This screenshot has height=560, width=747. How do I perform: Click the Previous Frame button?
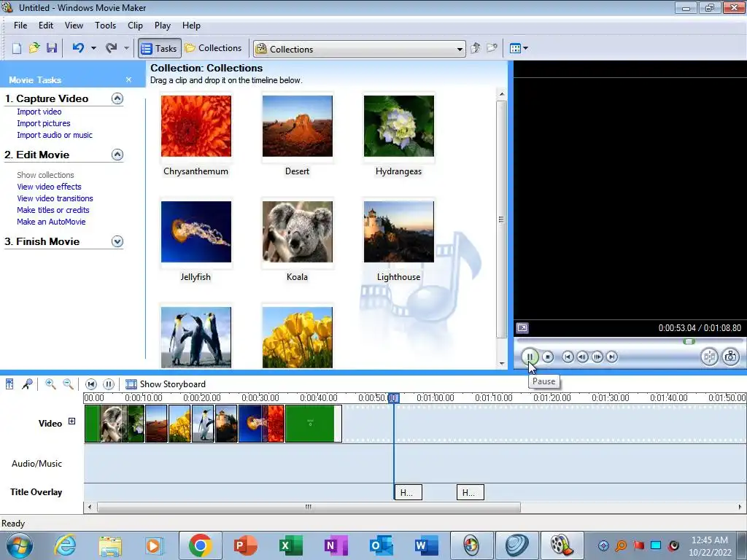click(582, 357)
